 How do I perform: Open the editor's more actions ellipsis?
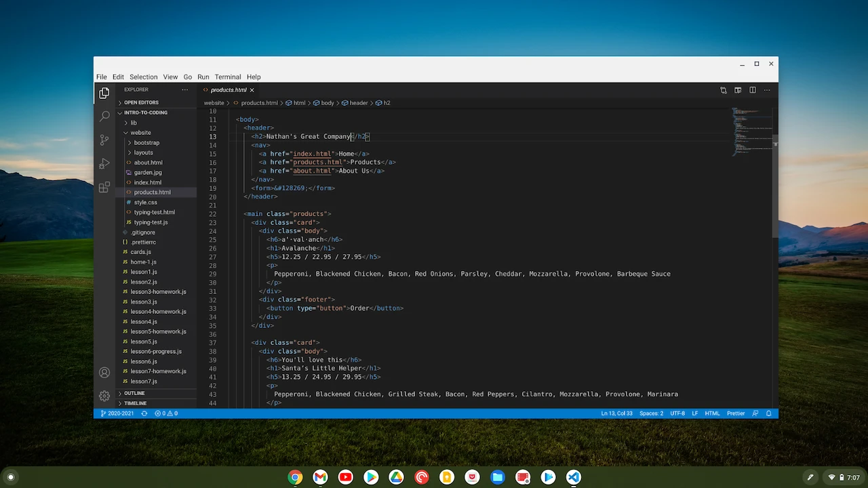click(x=767, y=90)
